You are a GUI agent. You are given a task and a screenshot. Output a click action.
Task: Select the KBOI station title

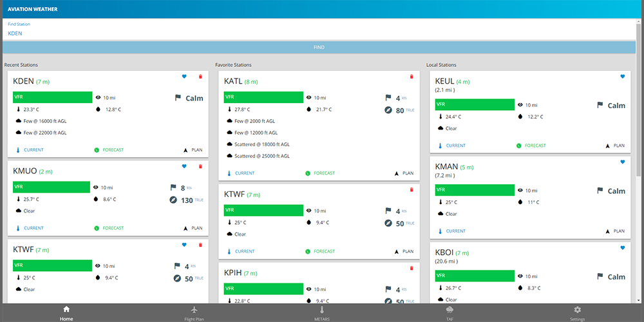click(444, 252)
